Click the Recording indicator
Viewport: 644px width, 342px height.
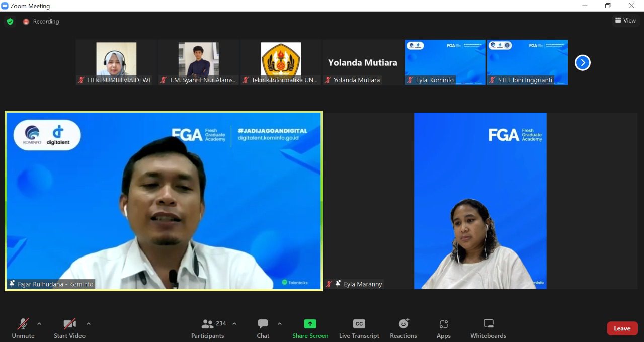(41, 22)
